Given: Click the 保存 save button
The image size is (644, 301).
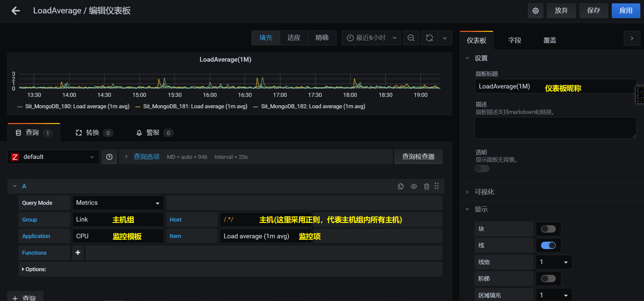Looking at the screenshot, I should [x=594, y=11].
